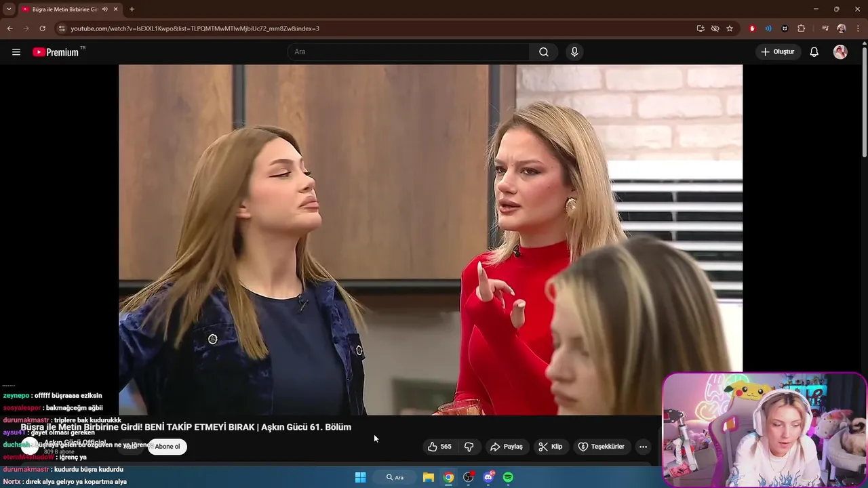Go back with browser back arrow
Screen dimensions: 868x488
pyautogui.click(x=10, y=28)
